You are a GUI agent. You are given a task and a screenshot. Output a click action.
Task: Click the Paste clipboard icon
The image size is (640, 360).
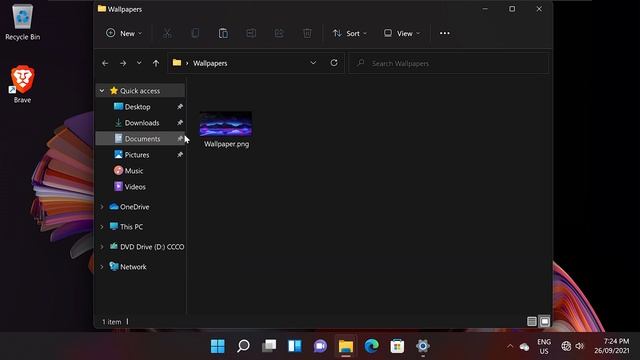223,33
